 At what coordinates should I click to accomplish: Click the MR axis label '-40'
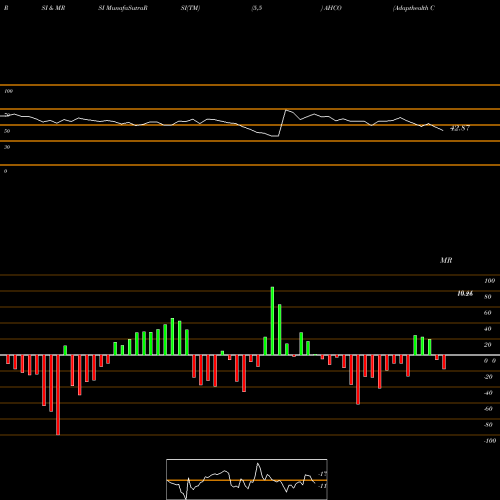pyautogui.click(x=488, y=393)
